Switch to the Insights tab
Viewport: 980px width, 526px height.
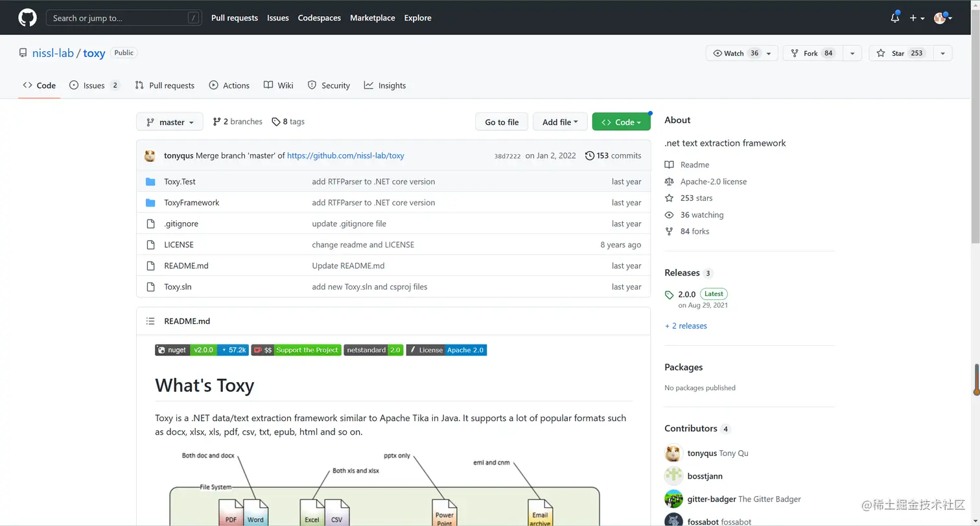(x=385, y=86)
